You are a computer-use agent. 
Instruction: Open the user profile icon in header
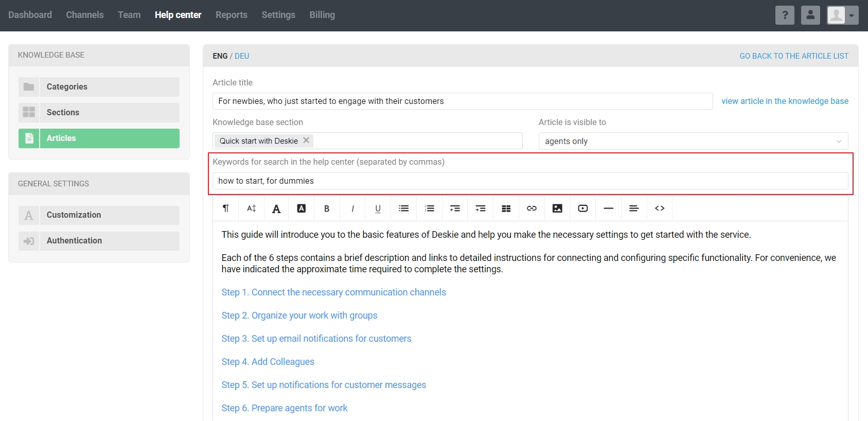pyautogui.click(x=810, y=15)
